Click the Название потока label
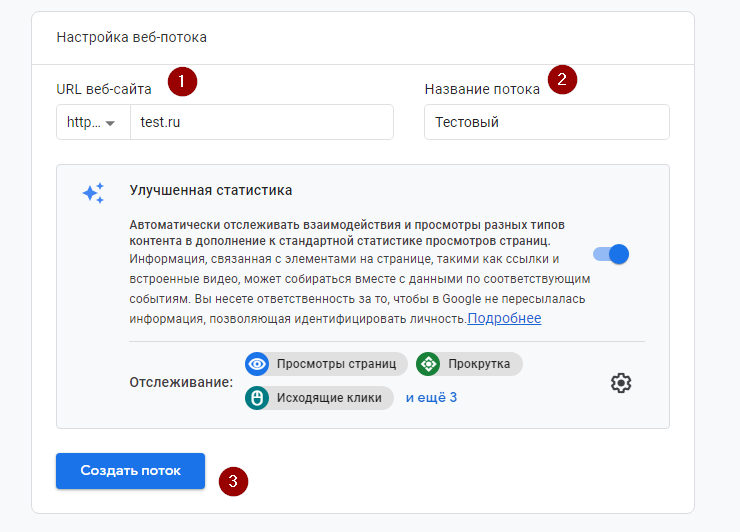Image resolution: width=740 pixels, height=532 pixels. coord(482,89)
